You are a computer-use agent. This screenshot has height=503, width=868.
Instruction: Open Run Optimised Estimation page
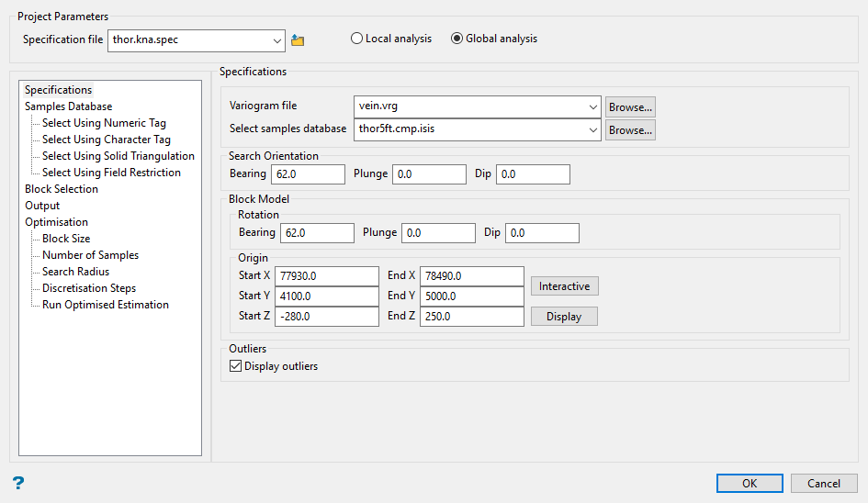[106, 305]
